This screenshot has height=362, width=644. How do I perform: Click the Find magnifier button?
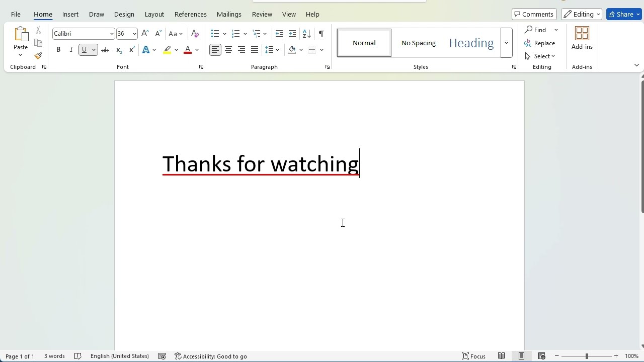[x=536, y=30]
